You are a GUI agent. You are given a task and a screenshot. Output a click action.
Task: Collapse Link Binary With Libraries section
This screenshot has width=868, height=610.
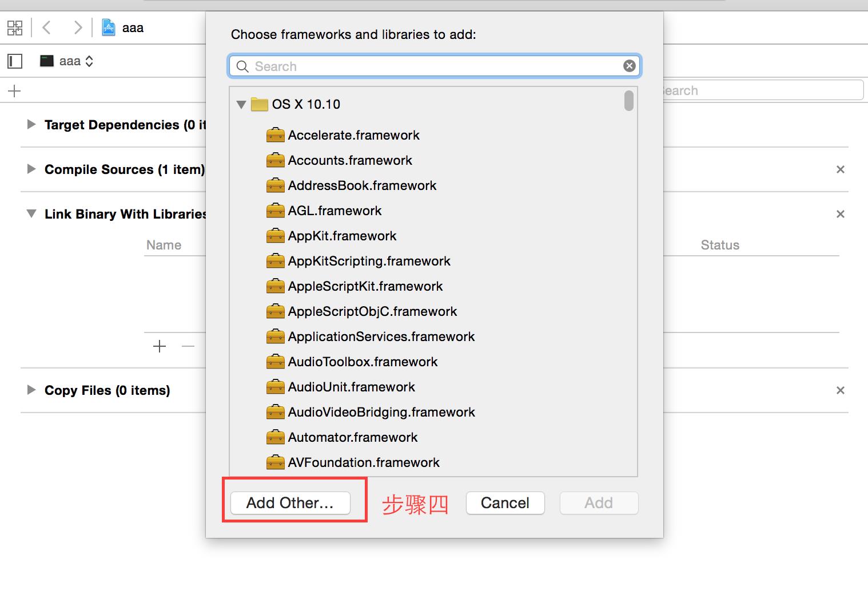pos(31,213)
